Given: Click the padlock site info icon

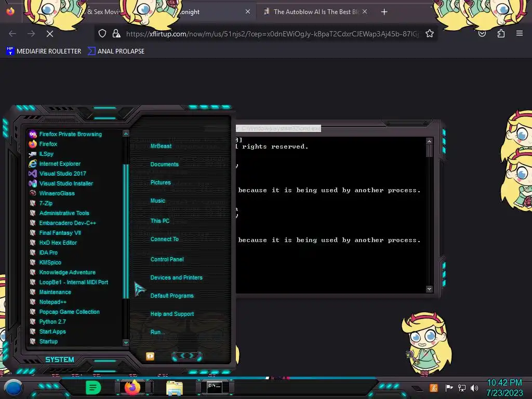Looking at the screenshot, I should coord(116,33).
